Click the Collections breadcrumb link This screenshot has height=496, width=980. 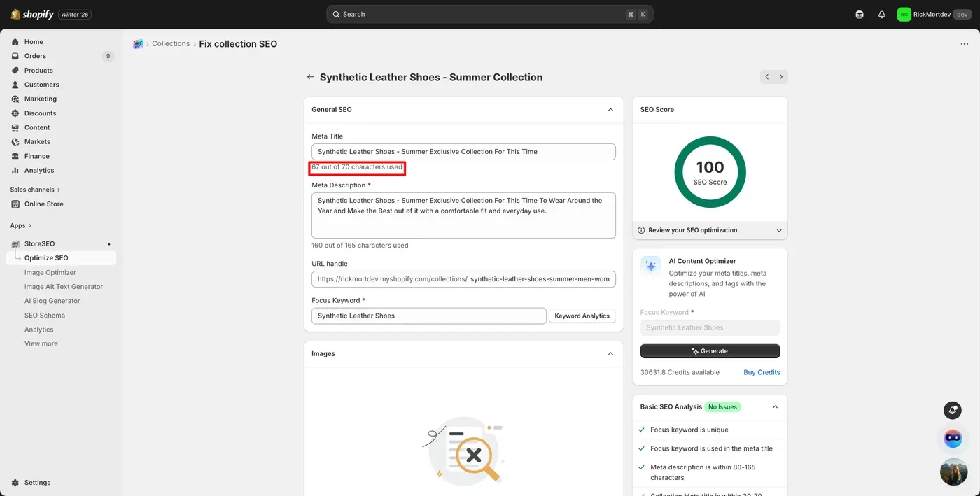point(171,43)
